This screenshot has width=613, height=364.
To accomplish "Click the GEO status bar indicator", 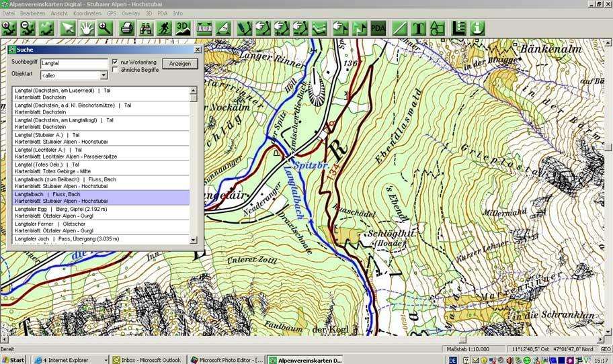I will 606,349.
